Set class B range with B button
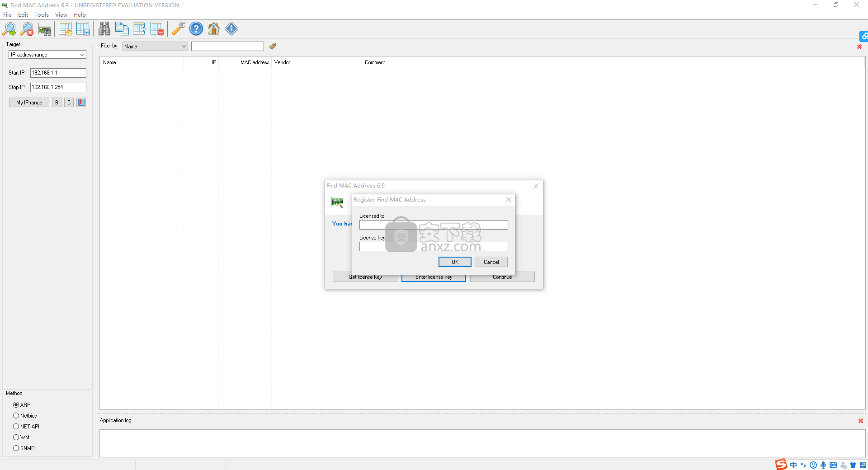 pos(57,103)
